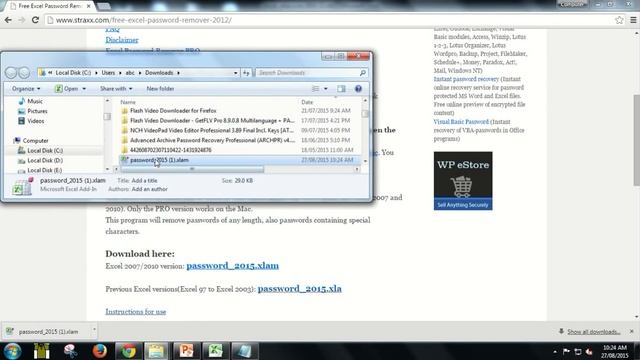
Task: Expand the Open button dropdown arrow
Action: pyautogui.click(x=84, y=89)
